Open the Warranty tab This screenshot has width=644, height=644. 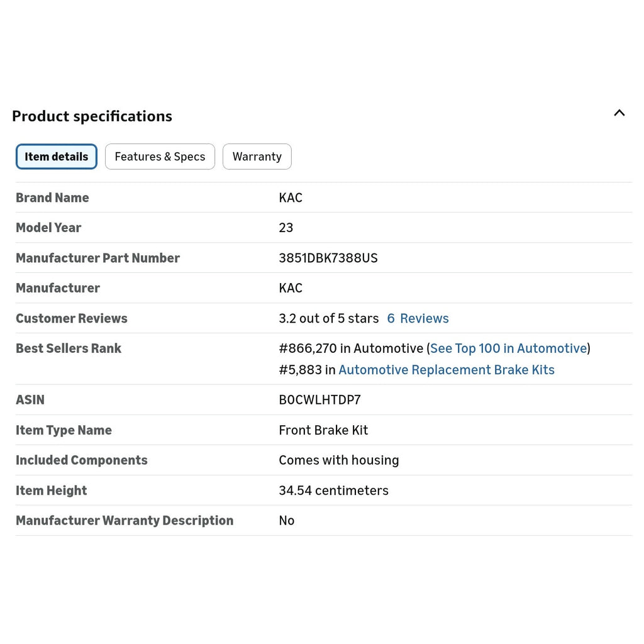tap(257, 157)
